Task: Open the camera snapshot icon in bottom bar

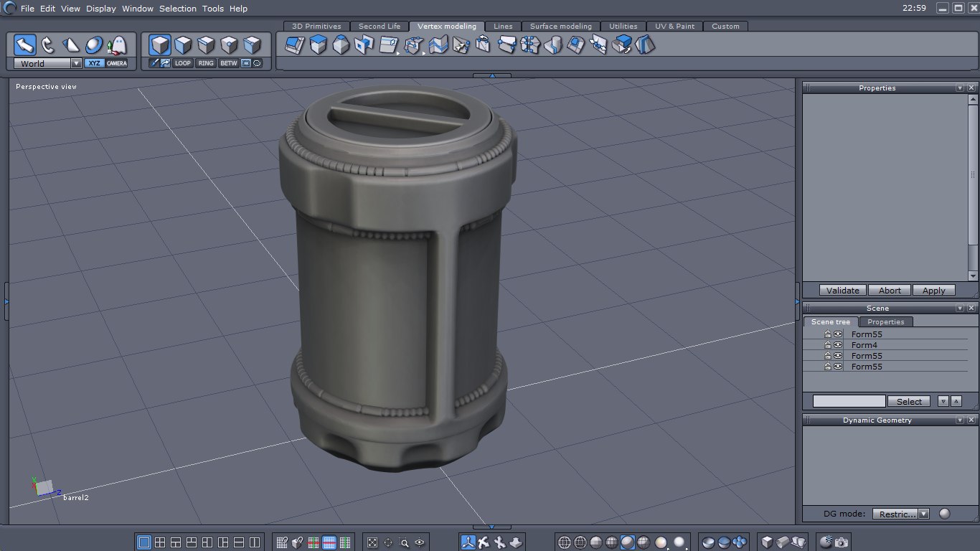Action: point(842,542)
